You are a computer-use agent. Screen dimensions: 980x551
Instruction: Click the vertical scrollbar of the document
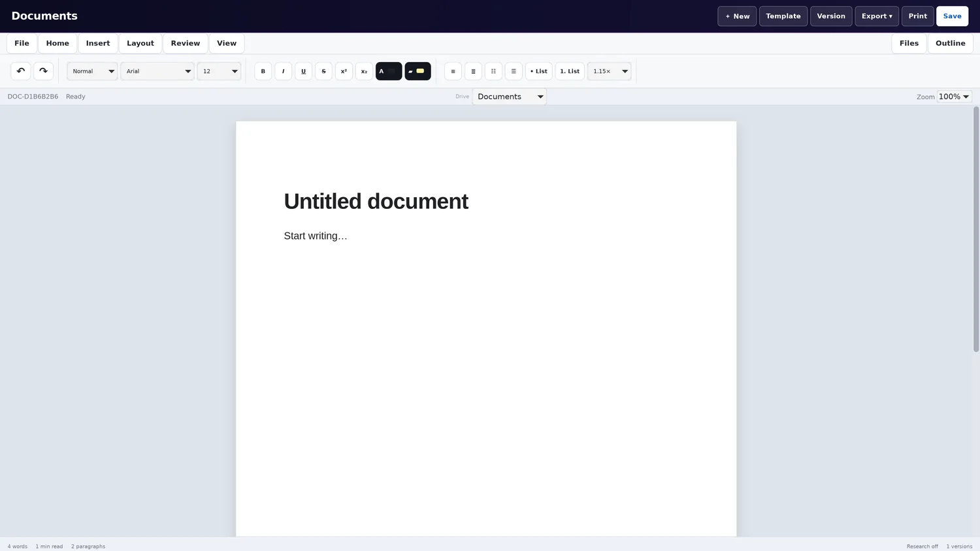[976, 228]
